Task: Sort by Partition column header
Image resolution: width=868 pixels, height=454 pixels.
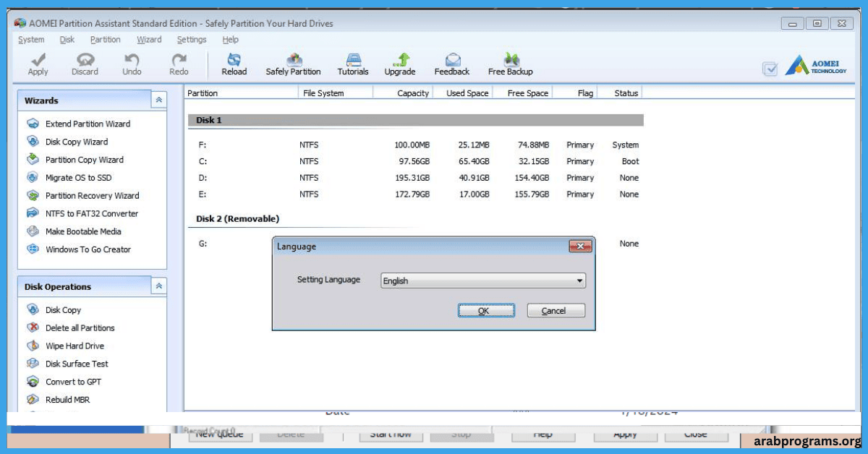Action: 242,93
